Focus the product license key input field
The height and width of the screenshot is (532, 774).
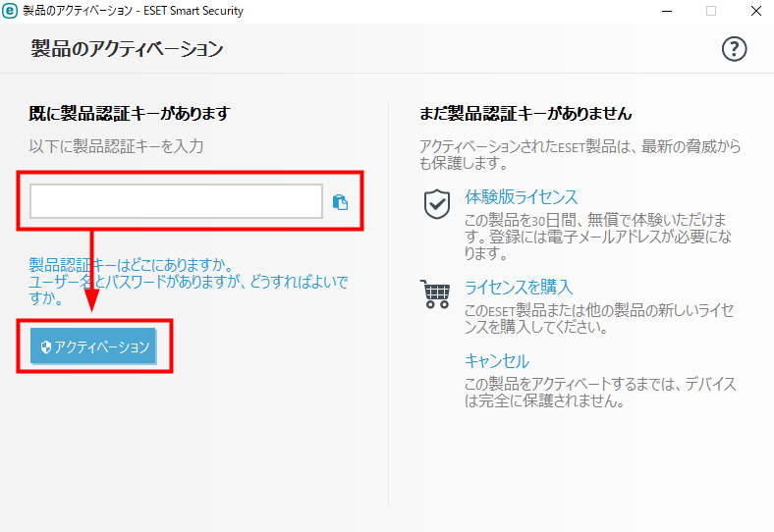tap(176, 201)
